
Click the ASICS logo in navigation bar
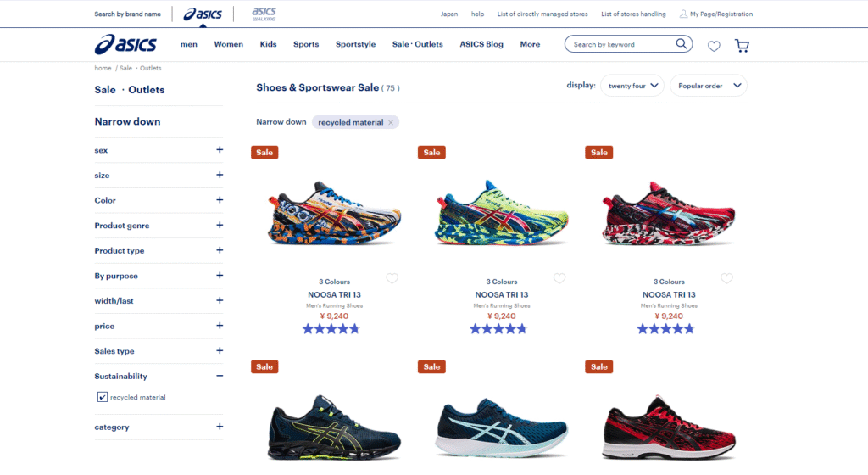(125, 44)
